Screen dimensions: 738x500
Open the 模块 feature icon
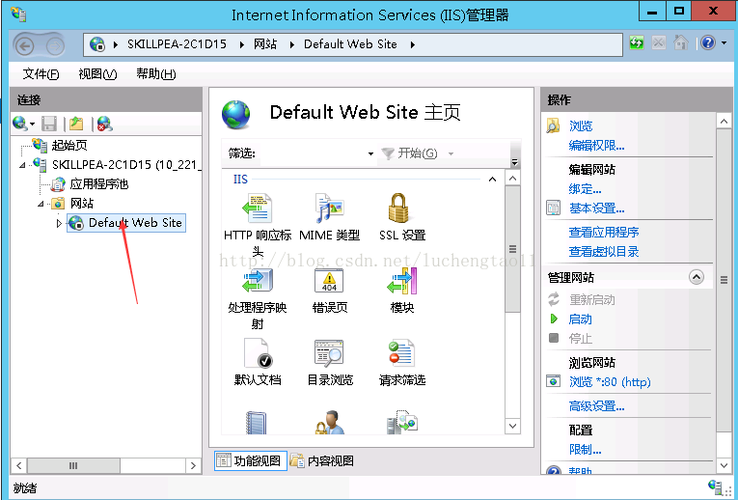[402, 280]
